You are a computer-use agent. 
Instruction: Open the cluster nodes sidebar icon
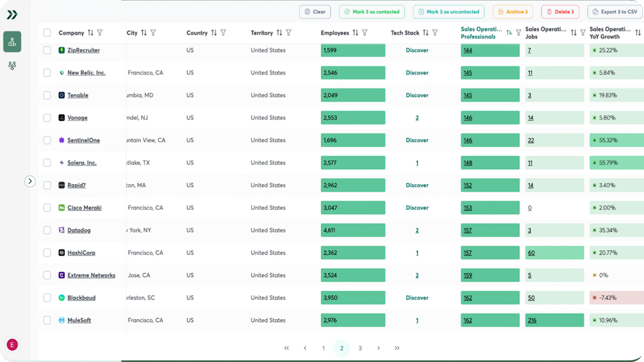point(12,65)
